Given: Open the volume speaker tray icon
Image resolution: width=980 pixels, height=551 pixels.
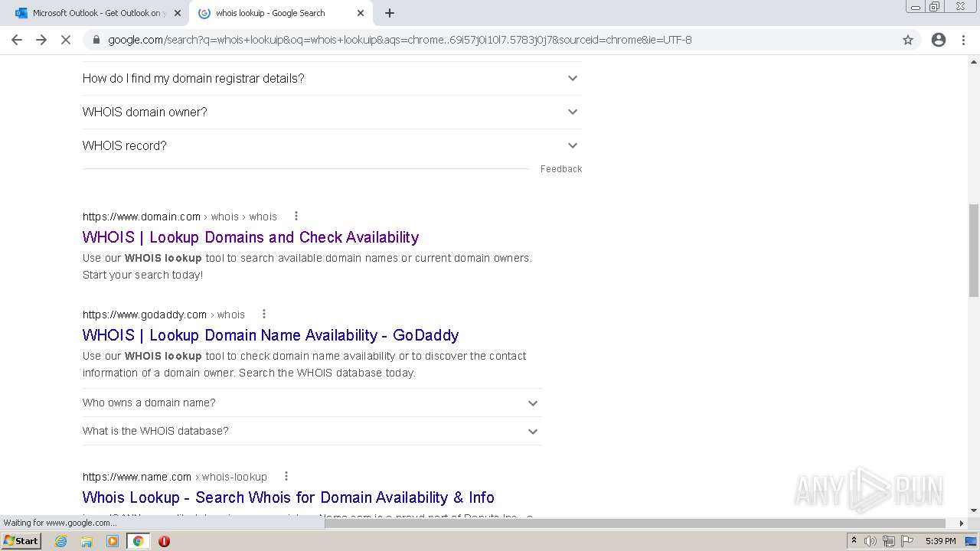Looking at the screenshot, I should tap(871, 541).
